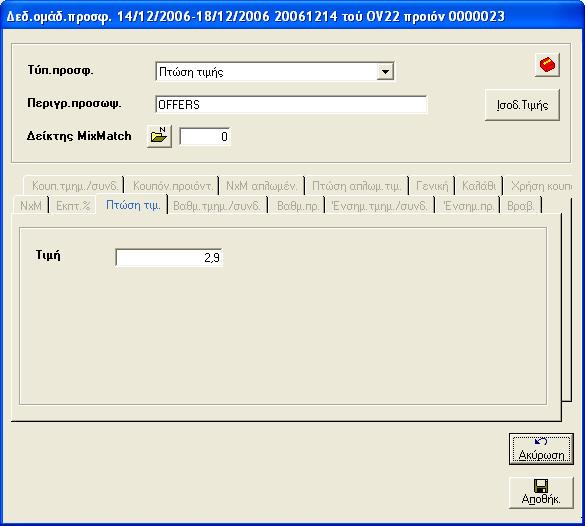This screenshot has width=585, height=526.
Task: Click the Τύπ.προσφ. label text
Action: 60,70
